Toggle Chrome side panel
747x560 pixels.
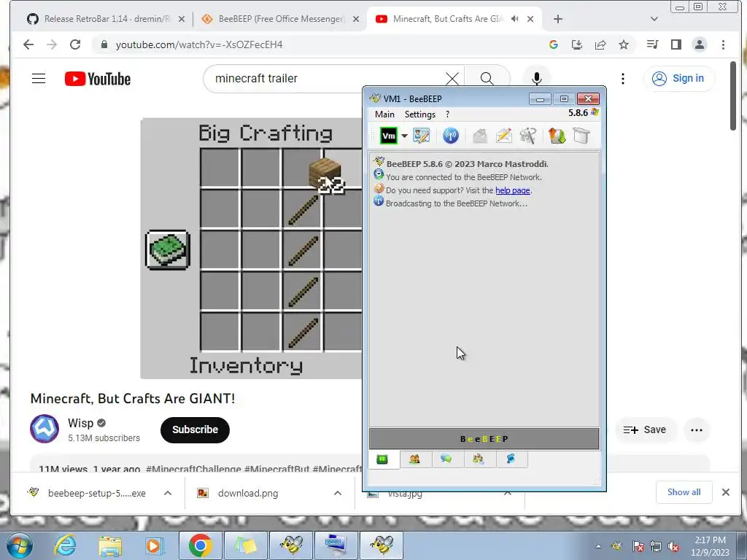[x=676, y=44]
